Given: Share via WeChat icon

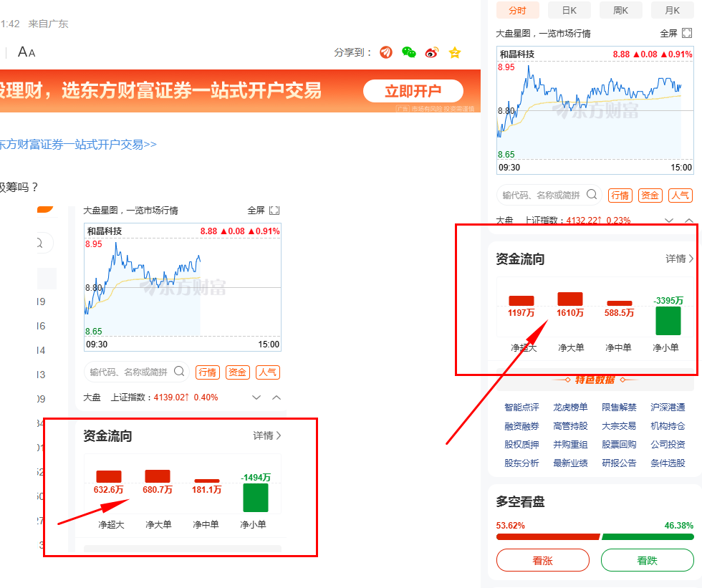Looking at the screenshot, I should pyautogui.click(x=409, y=52).
